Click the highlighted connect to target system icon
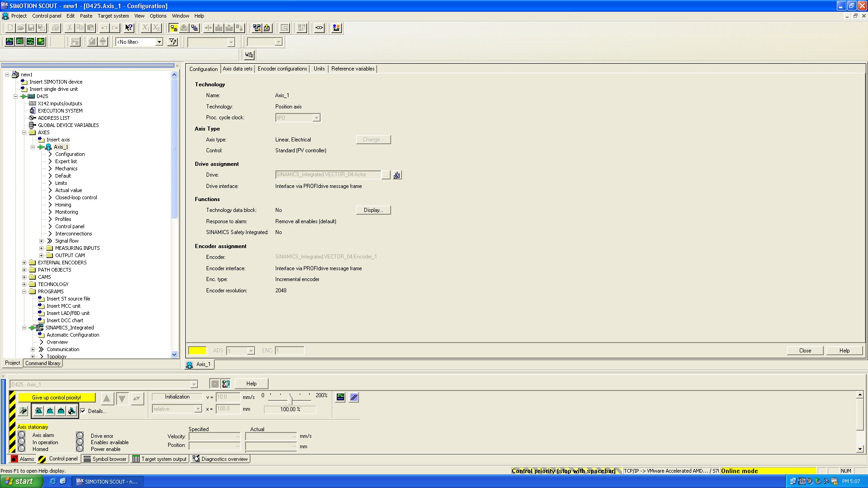Image resolution: width=868 pixels, height=488 pixels. 174,28
